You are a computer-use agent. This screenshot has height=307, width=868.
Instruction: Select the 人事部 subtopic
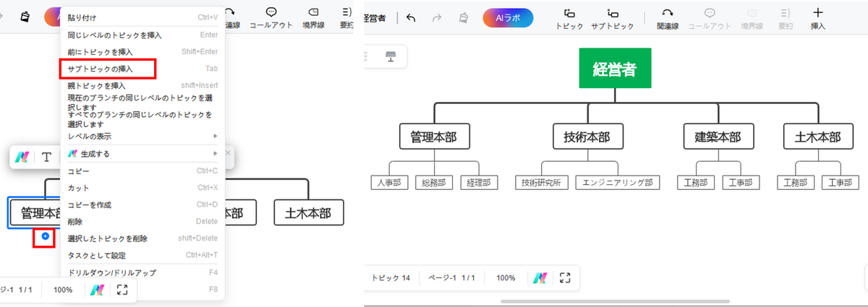(390, 183)
